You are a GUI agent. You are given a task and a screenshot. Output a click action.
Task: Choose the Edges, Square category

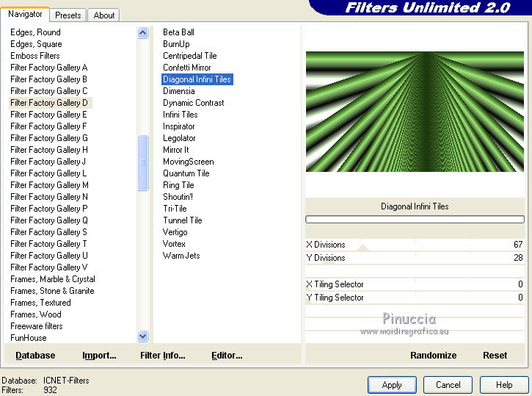coord(36,44)
